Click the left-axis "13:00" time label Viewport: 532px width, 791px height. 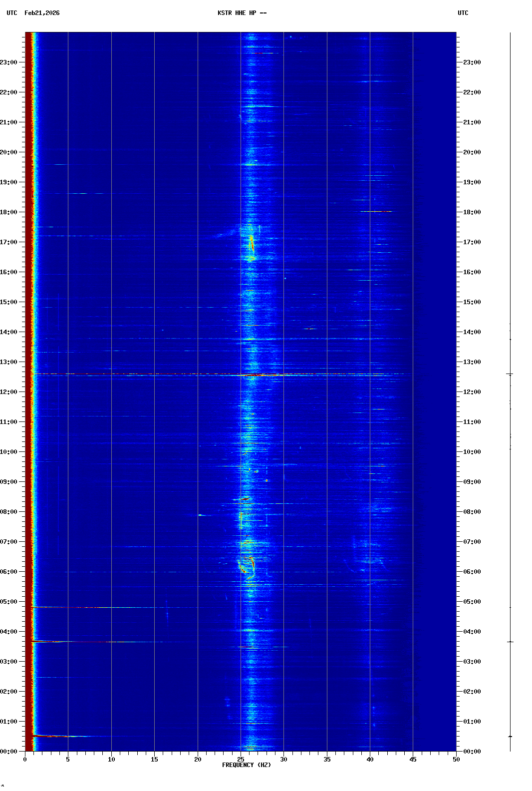[x=8, y=362]
